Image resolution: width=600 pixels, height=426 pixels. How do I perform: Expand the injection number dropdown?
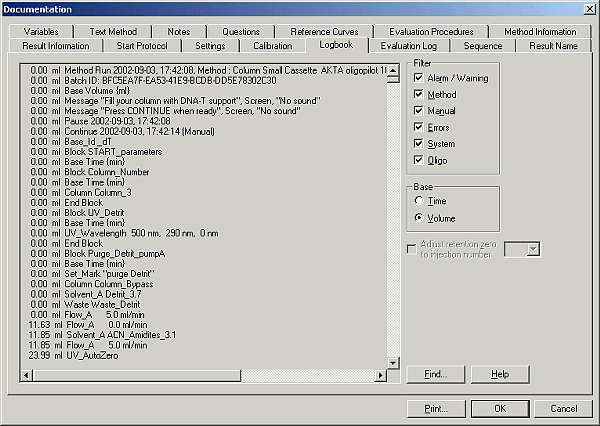[532, 248]
